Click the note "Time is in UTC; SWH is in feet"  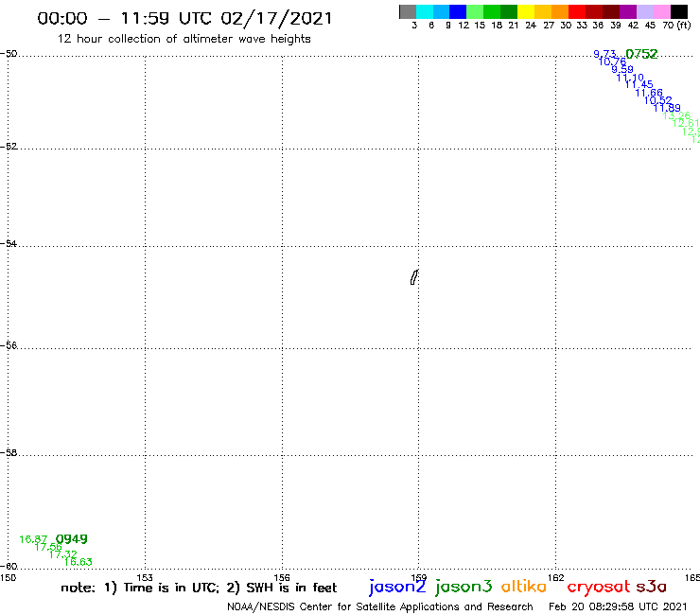(x=199, y=588)
